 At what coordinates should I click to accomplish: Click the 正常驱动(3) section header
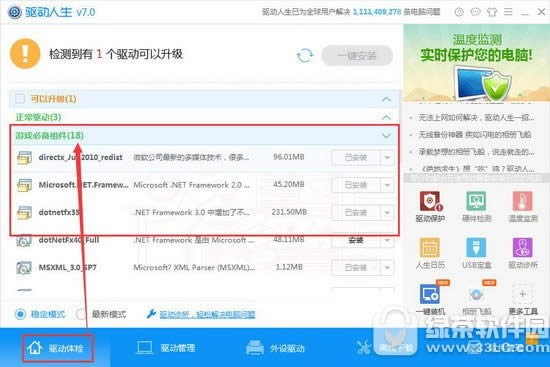tap(203, 117)
